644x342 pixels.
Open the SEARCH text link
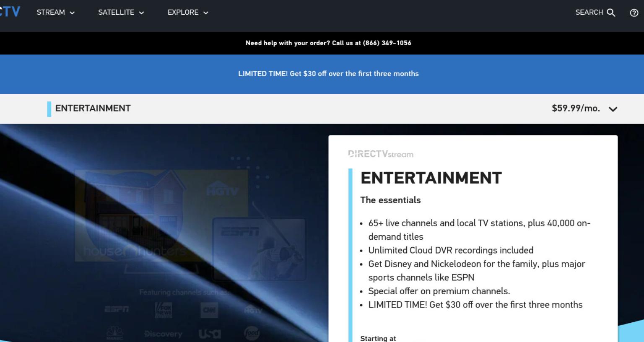pyautogui.click(x=589, y=13)
